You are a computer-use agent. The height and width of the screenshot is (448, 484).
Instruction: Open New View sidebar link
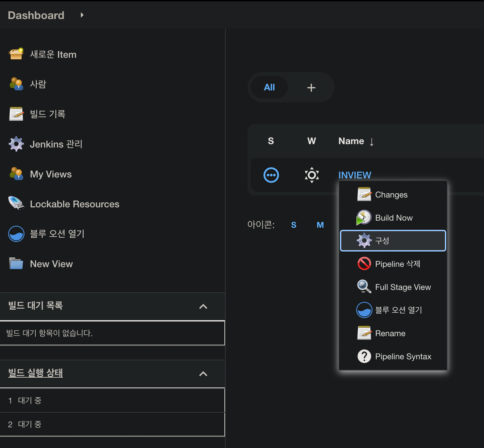click(x=51, y=264)
